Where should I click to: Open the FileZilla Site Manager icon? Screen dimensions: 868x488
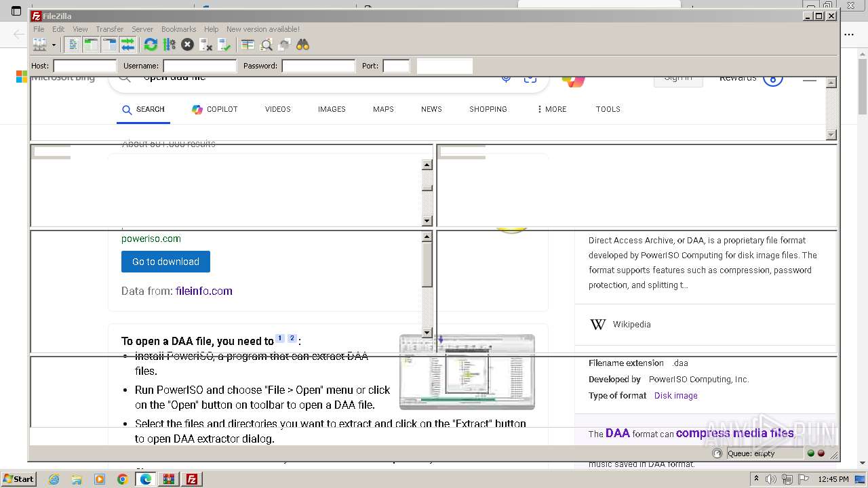point(40,45)
